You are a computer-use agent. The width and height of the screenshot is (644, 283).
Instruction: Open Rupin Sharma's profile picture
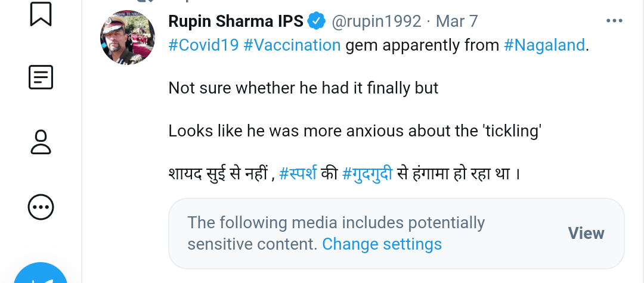128,38
